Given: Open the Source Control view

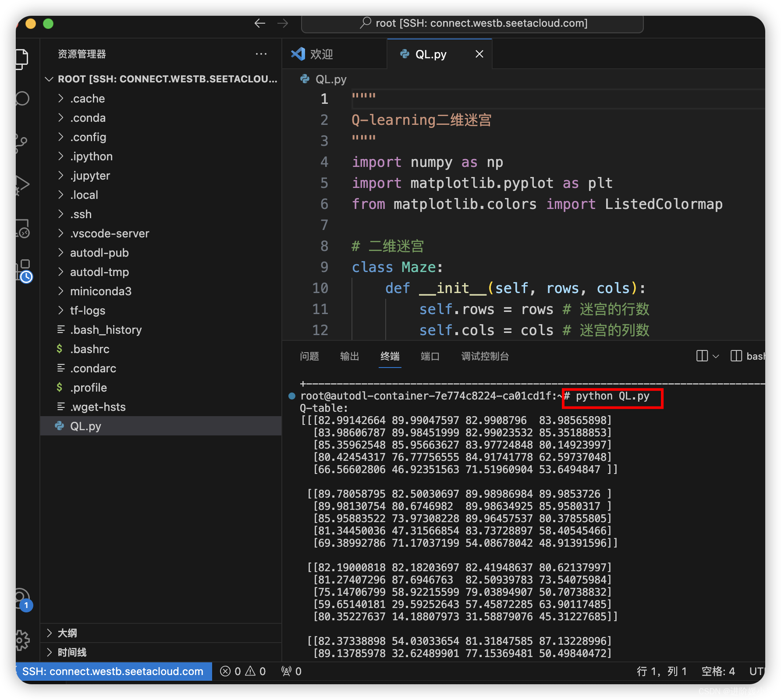Looking at the screenshot, I should tap(21, 143).
